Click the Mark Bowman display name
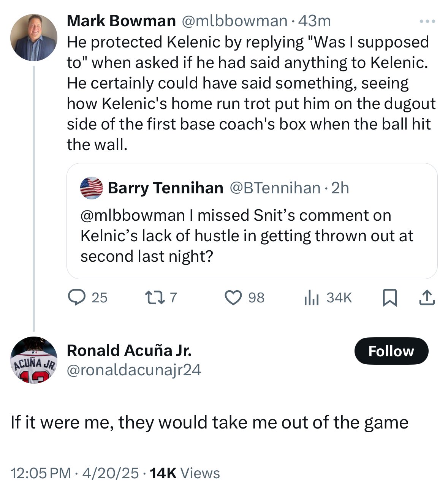The image size is (448, 487). tap(121, 21)
